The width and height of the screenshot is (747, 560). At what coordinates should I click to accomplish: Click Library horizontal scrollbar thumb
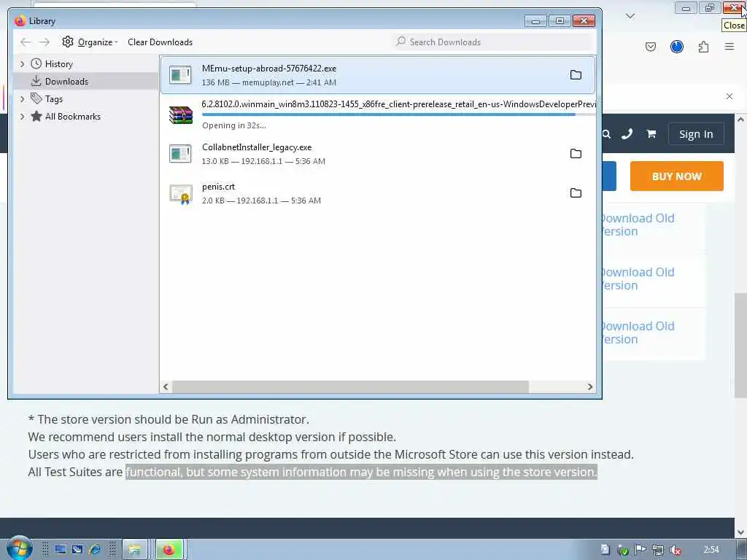[x=350, y=386]
